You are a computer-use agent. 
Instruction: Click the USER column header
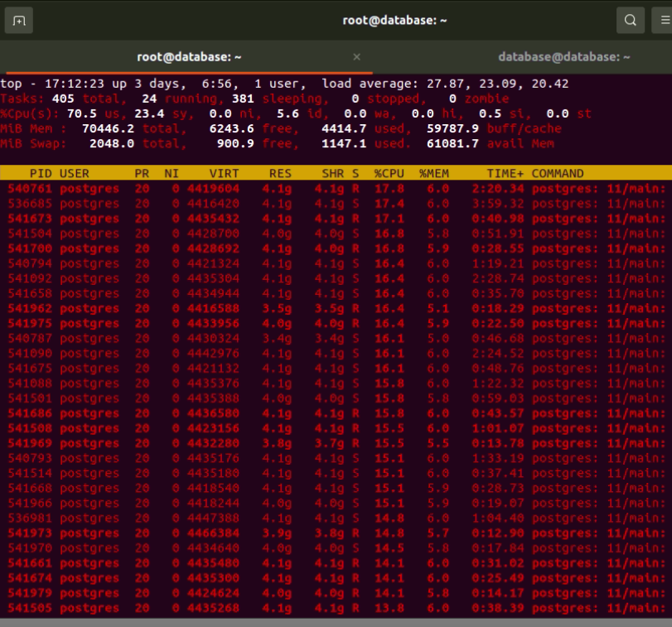tap(75, 174)
